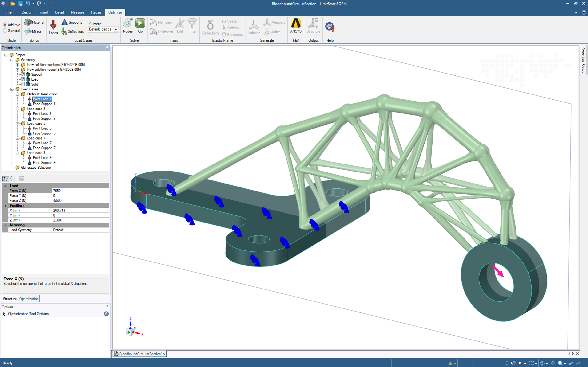Click Elastic Frame Frequency button

(x=233, y=35)
